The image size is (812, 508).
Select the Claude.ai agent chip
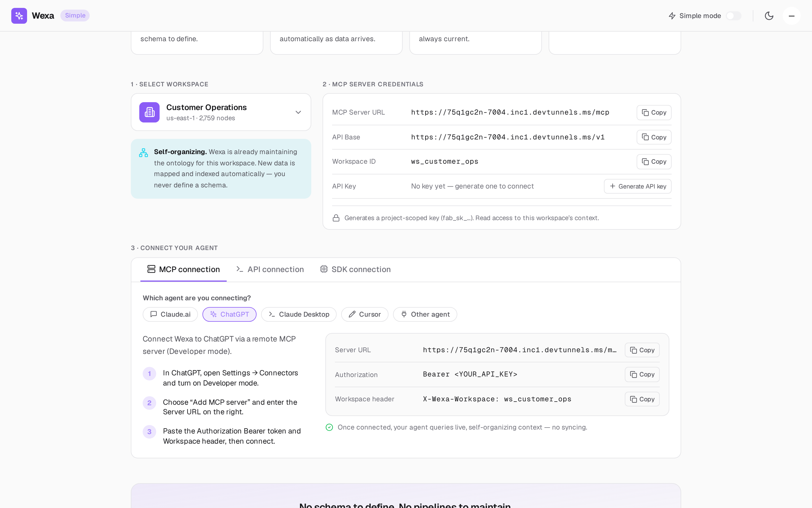click(x=170, y=314)
